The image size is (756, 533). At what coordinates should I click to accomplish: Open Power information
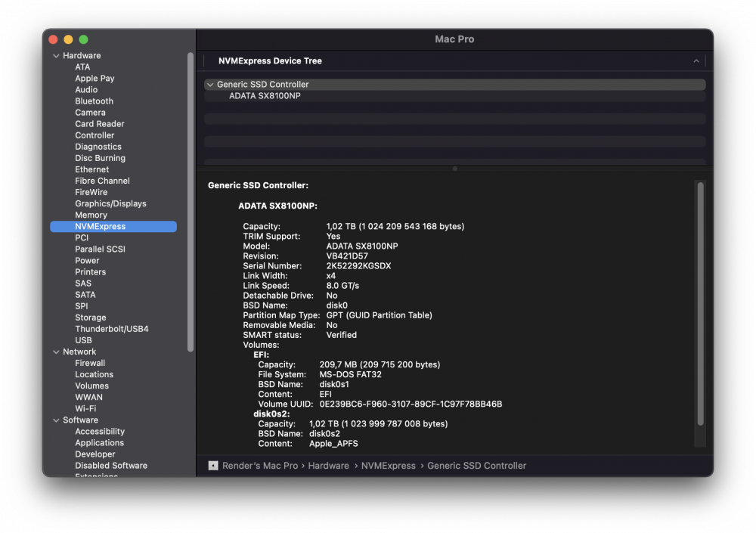87,261
